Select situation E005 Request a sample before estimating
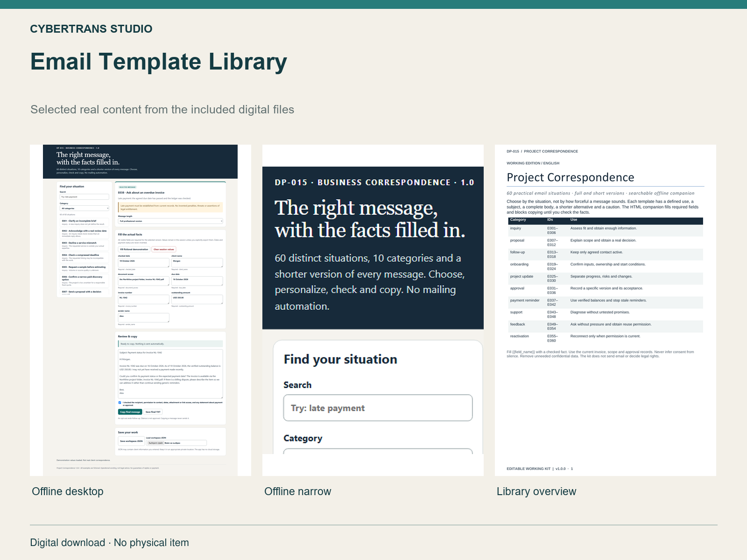The height and width of the screenshot is (560, 747). pyautogui.click(x=84, y=269)
